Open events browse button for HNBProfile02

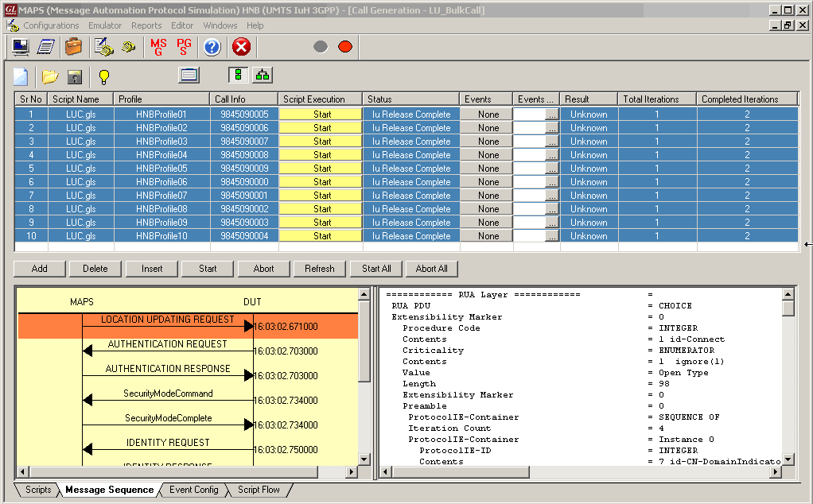click(x=552, y=128)
